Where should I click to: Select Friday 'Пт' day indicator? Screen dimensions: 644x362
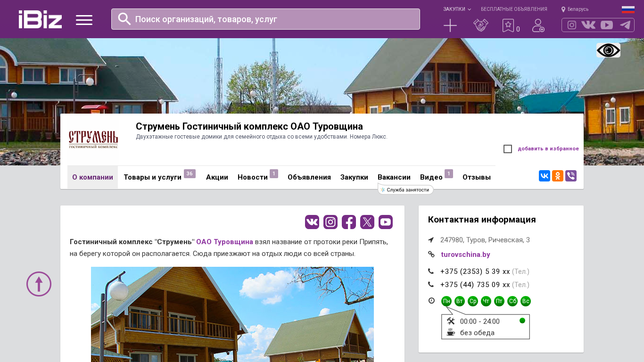point(499,301)
